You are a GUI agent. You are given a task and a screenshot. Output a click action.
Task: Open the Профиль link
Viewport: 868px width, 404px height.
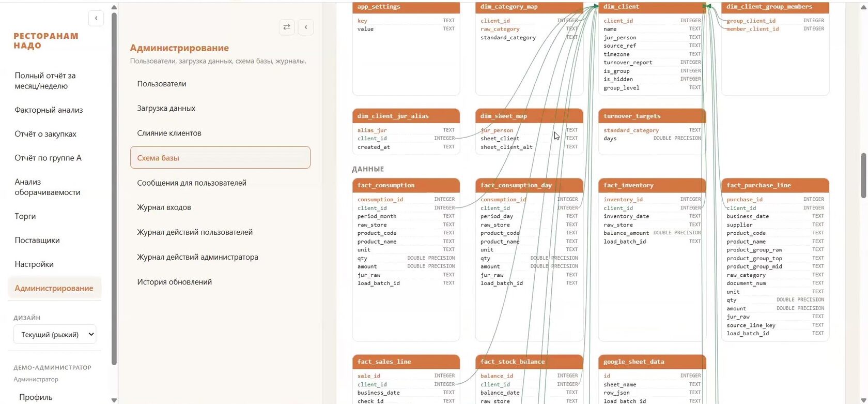(36, 397)
